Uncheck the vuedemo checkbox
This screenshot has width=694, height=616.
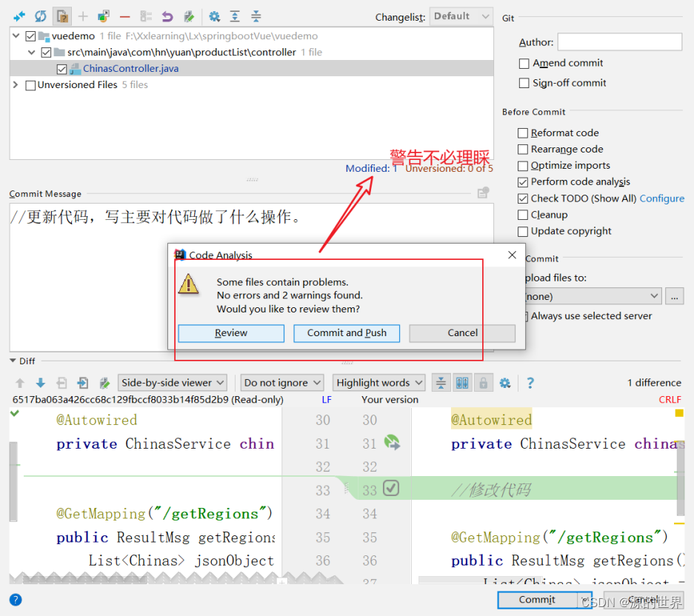click(x=30, y=36)
